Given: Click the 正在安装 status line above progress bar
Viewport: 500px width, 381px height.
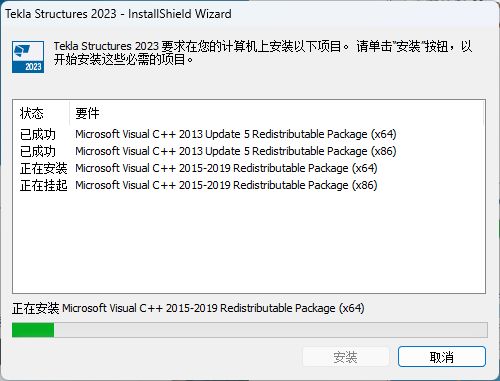Looking at the screenshot, I should pyautogui.click(x=188, y=308).
